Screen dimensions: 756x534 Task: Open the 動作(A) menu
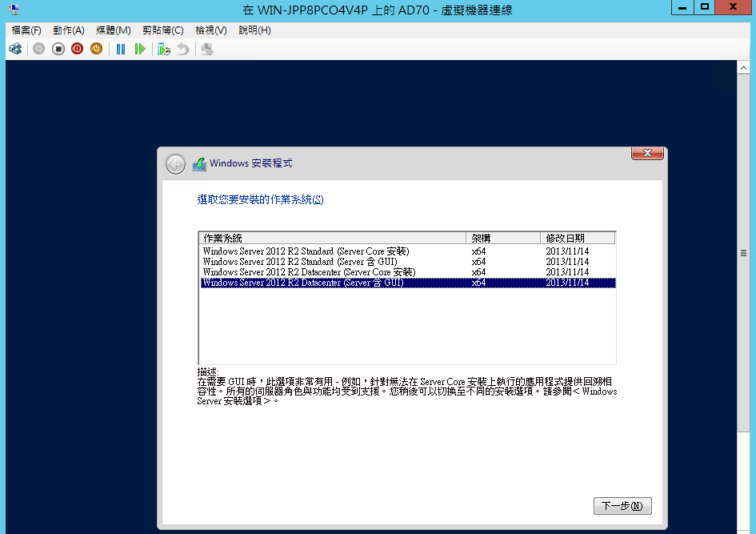(69, 30)
